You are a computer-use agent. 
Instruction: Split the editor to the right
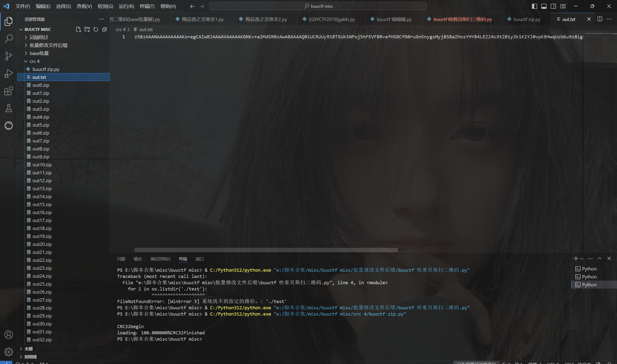(x=600, y=19)
